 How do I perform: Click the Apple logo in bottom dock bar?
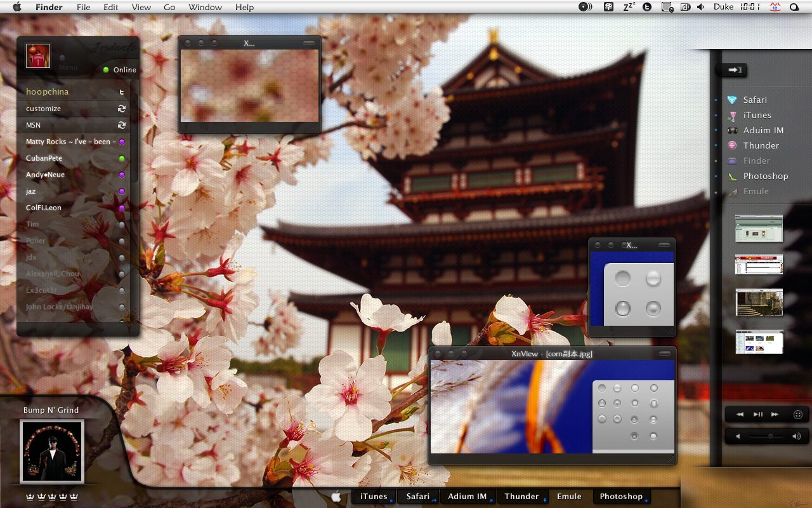pyautogui.click(x=336, y=497)
